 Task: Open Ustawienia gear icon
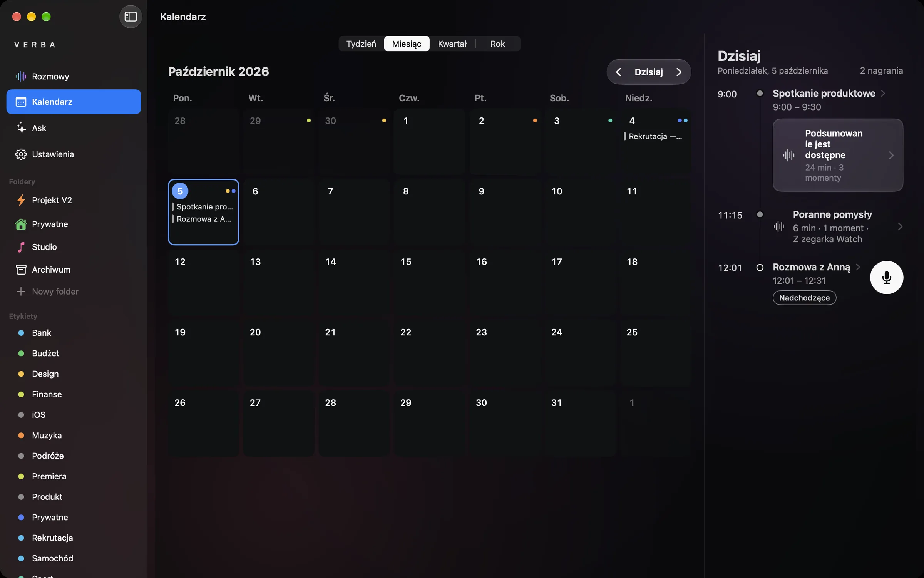pos(21,154)
